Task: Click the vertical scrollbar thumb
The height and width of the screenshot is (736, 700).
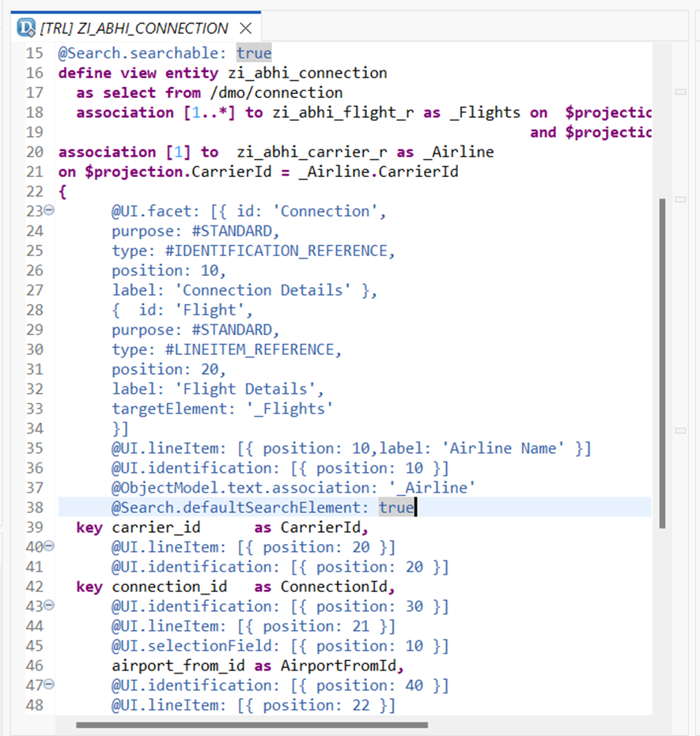Action: click(662, 364)
